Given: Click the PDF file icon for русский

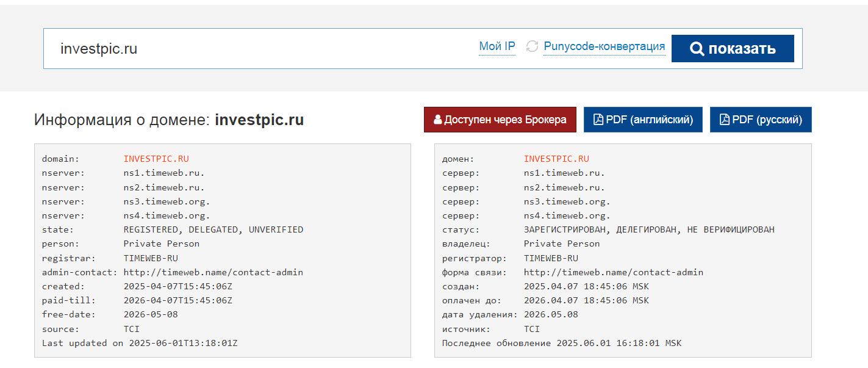Looking at the screenshot, I should [x=725, y=120].
